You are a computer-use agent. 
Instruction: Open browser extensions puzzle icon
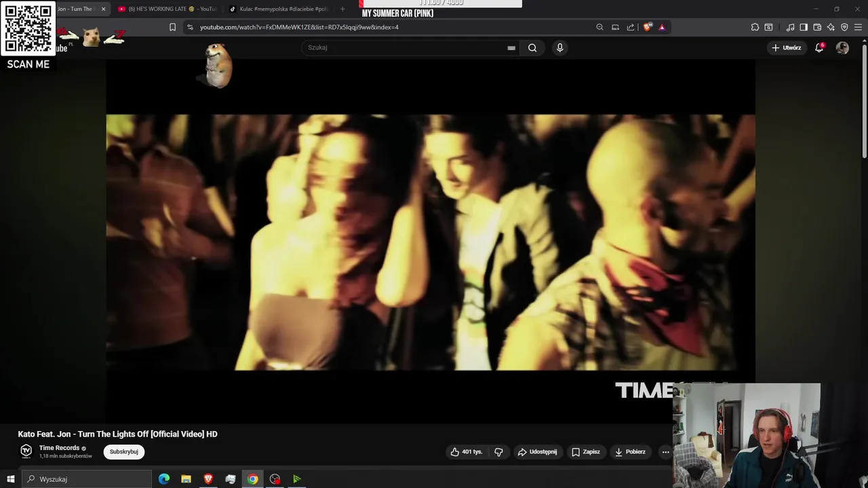[x=755, y=27]
